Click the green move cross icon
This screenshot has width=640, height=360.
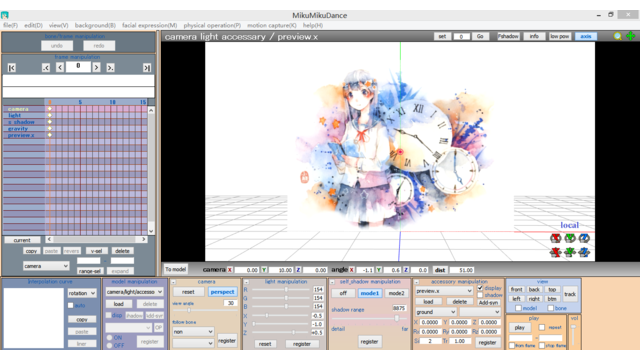631,36
